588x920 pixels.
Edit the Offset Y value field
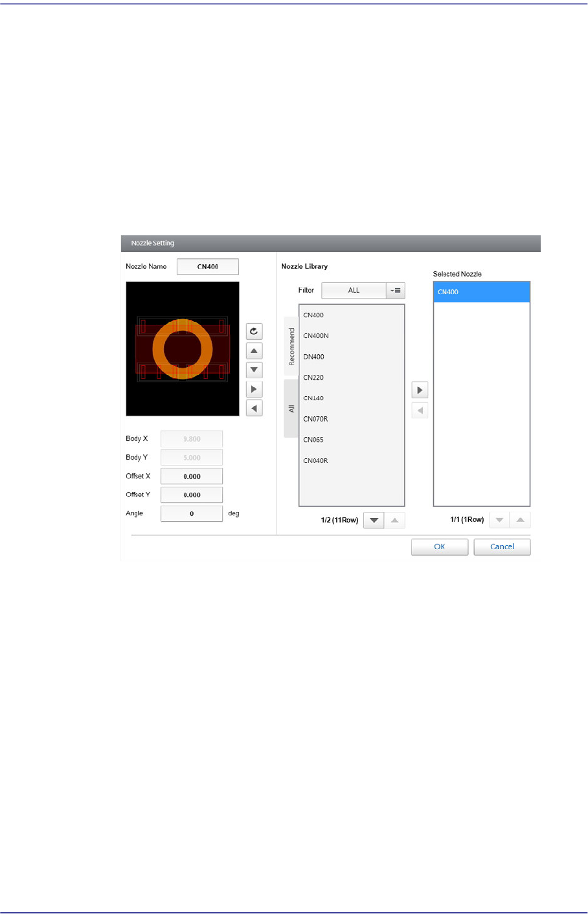tap(192, 495)
